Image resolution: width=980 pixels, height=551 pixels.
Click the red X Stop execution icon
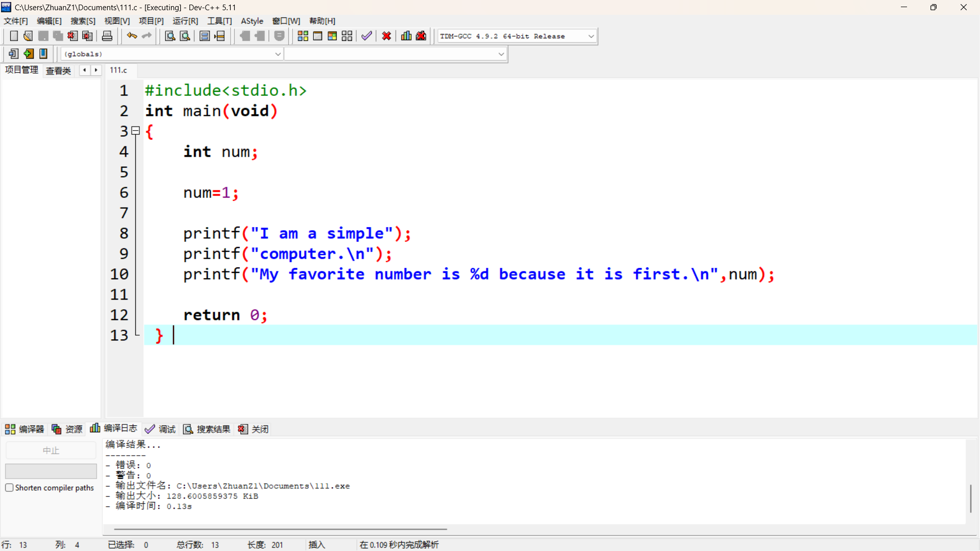point(386,36)
